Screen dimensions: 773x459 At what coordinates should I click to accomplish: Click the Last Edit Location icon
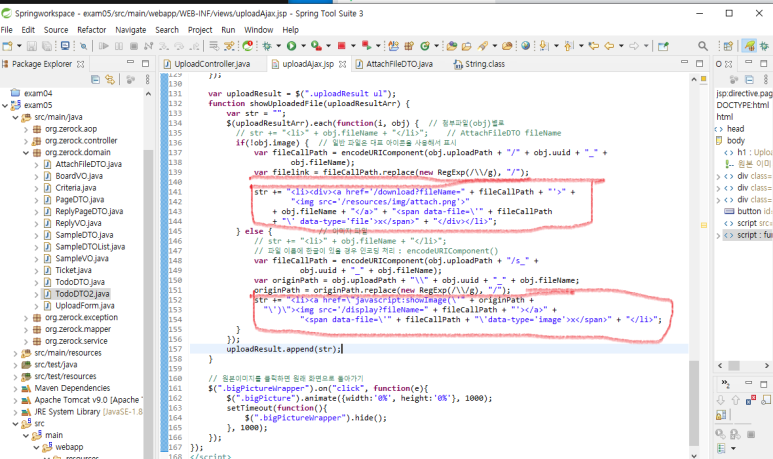pos(594,46)
